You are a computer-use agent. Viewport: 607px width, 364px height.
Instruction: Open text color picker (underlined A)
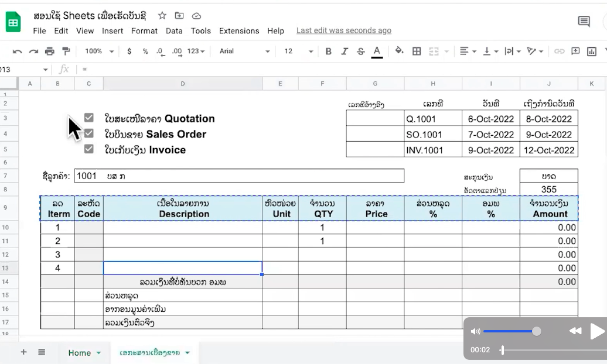pos(377,51)
